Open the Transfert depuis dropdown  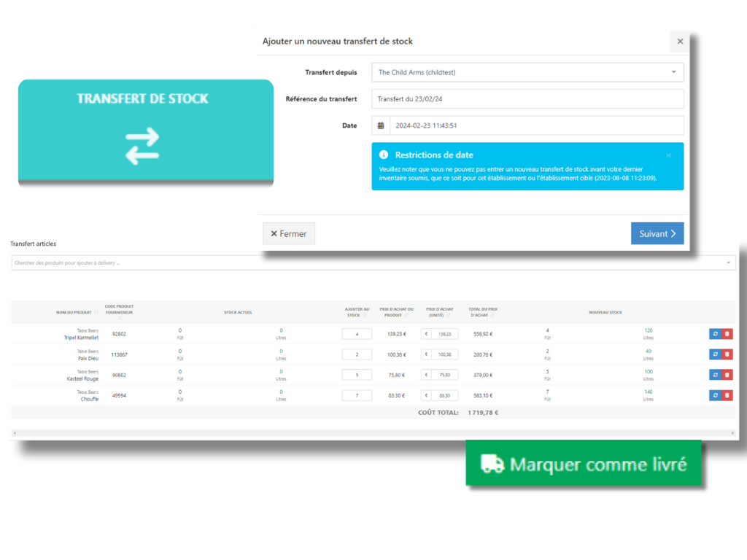527,72
